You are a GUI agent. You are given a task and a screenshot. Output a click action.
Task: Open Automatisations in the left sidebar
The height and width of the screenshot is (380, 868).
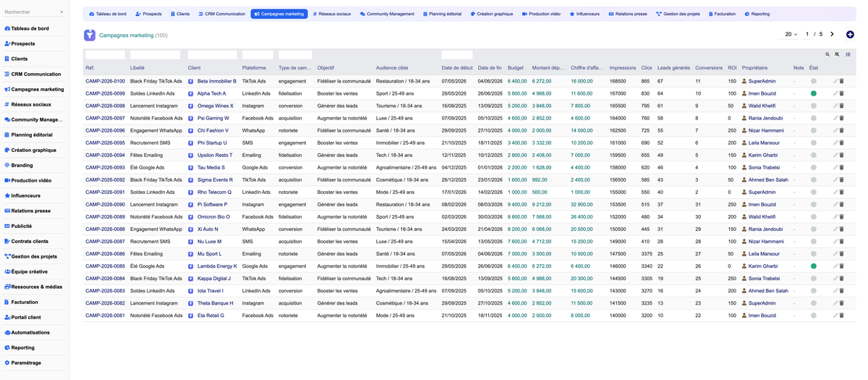(30, 332)
